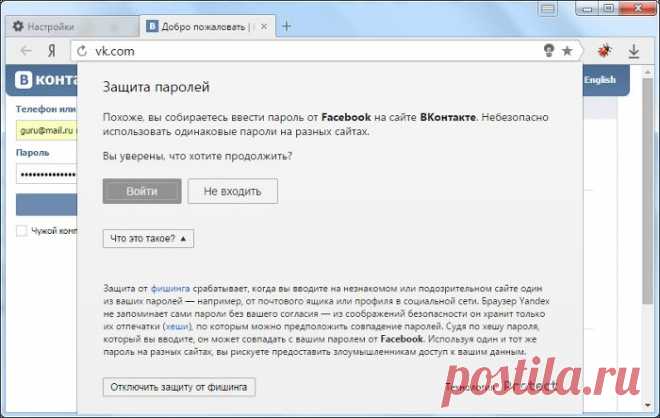Close the Добро пожаловать tab

coord(263,27)
